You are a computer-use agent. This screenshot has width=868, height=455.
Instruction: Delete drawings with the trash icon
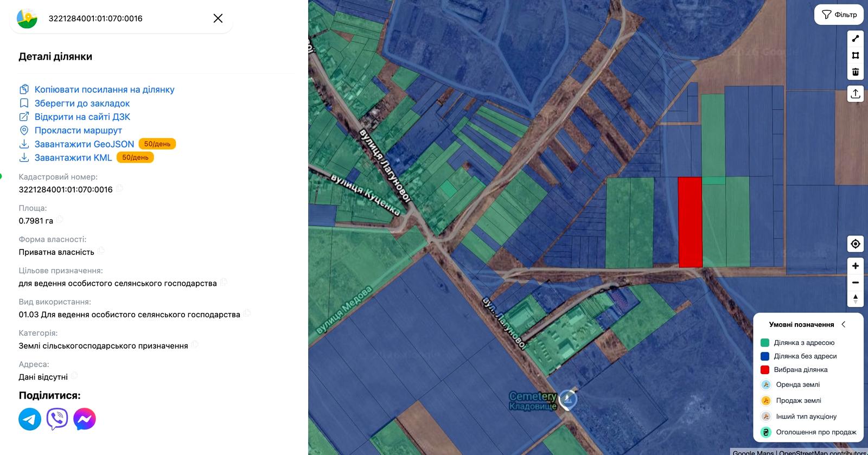(x=856, y=72)
